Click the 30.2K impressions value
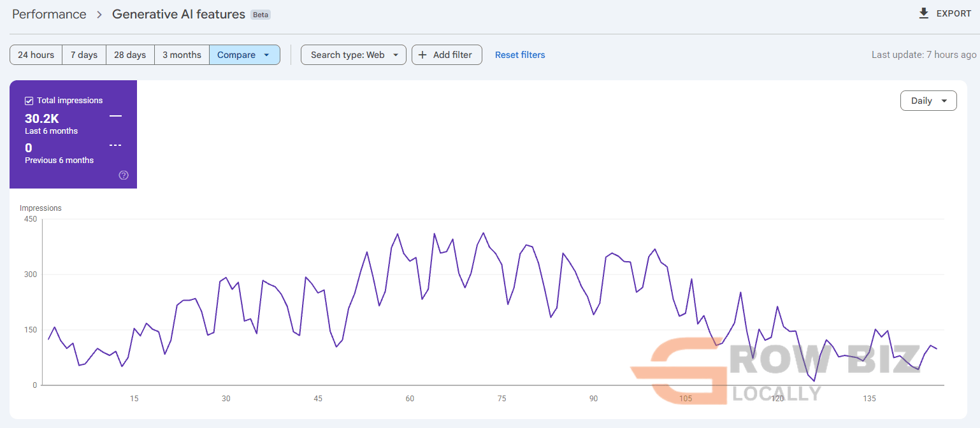Screen dimensions: 980x428 pyautogui.click(x=42, y=118)
